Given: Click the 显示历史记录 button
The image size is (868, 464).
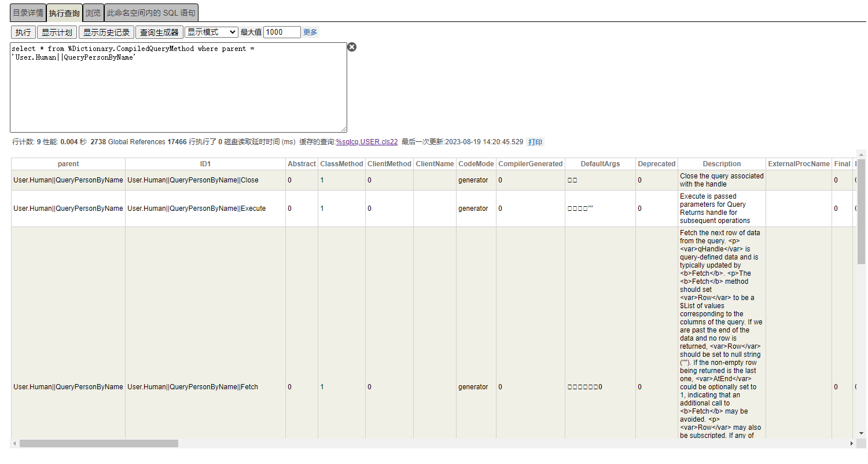Looking at the screenshot, I should coord(106,32).
